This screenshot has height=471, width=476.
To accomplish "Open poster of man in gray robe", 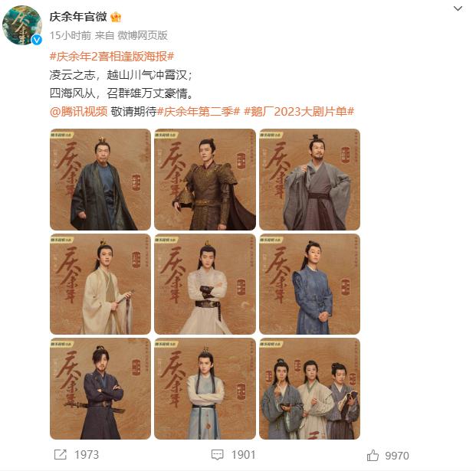I will click(310, 179).
